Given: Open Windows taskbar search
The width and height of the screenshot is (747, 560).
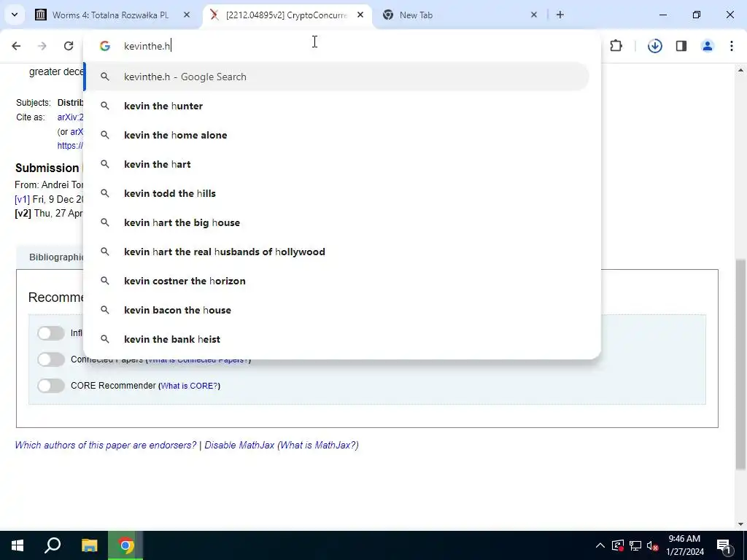Looking at the screenshot, I should click(x=53, y=545).
